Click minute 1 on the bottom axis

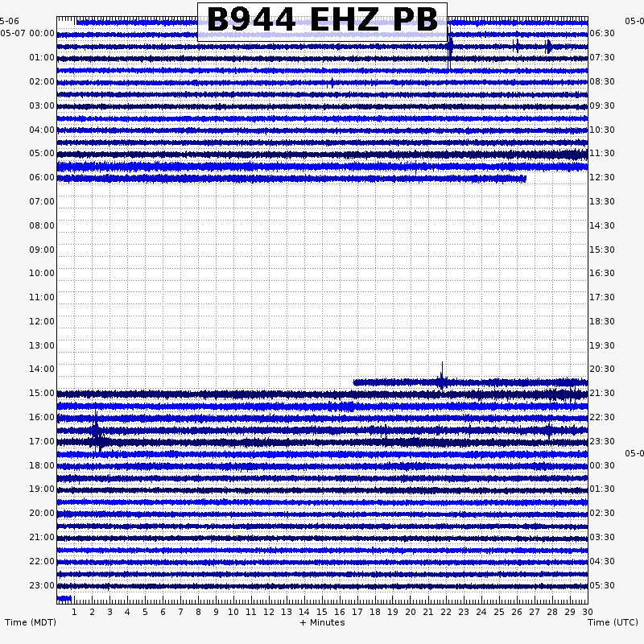pyautogui.click(x=74, y=612)
